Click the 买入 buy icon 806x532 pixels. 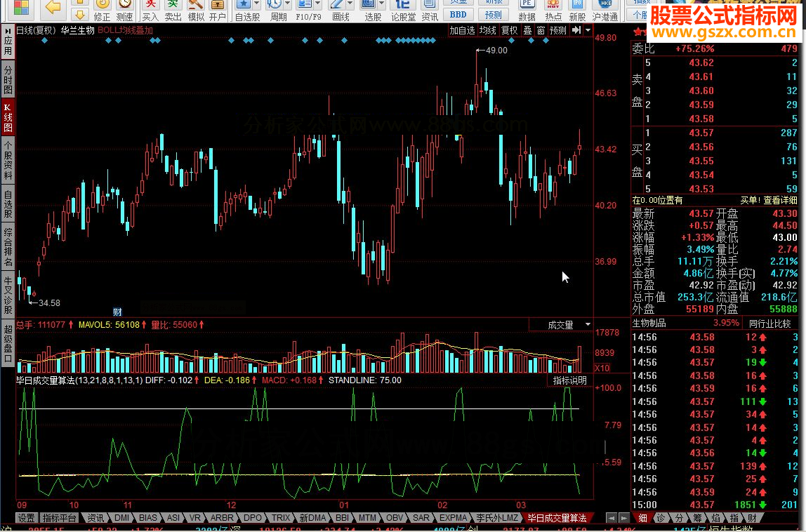point(150,11)
